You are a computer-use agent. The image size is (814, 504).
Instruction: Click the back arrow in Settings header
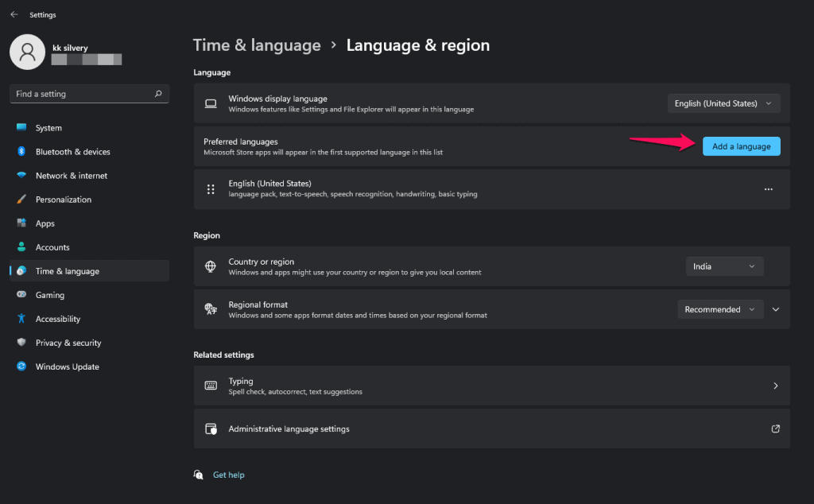point(14,14)
